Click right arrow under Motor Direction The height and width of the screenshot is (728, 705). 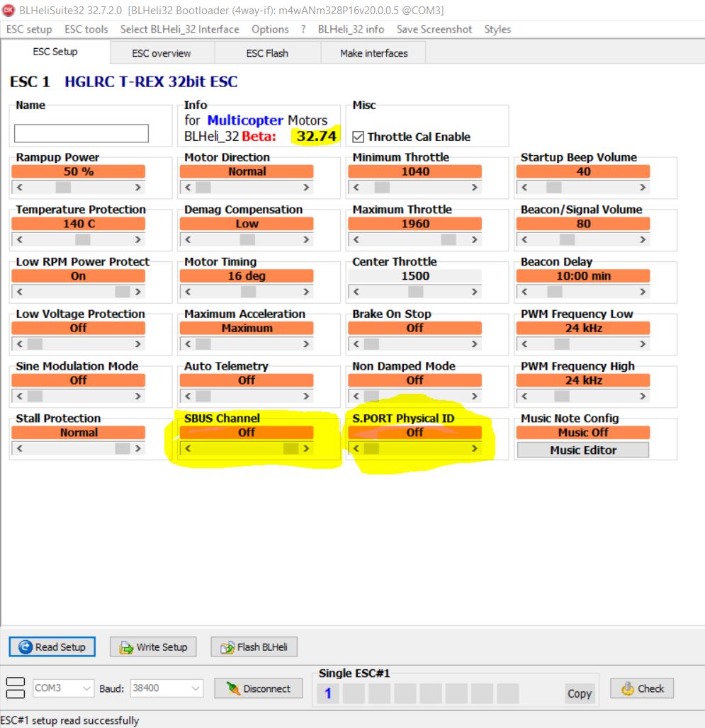point(306,188)
